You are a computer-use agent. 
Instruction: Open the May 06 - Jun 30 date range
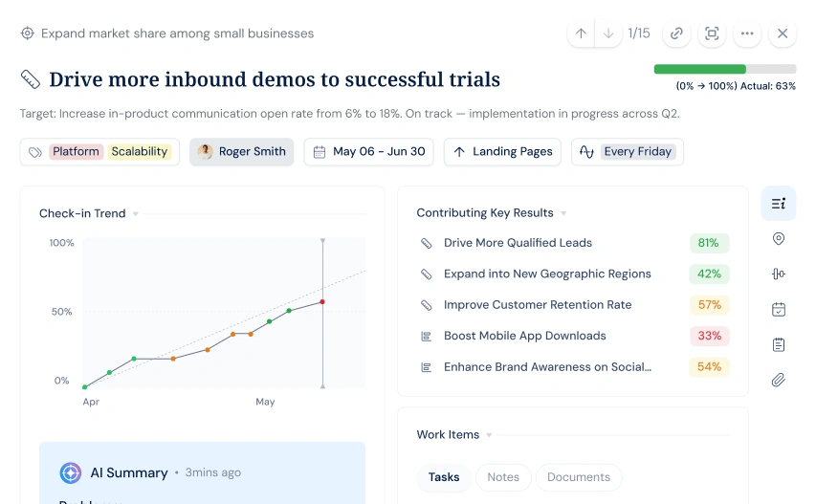tap(369, 151)
